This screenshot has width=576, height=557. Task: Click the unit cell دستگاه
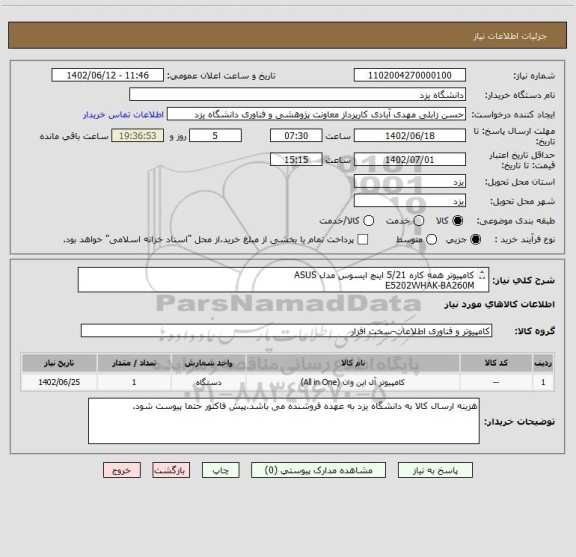click(208, 382)
